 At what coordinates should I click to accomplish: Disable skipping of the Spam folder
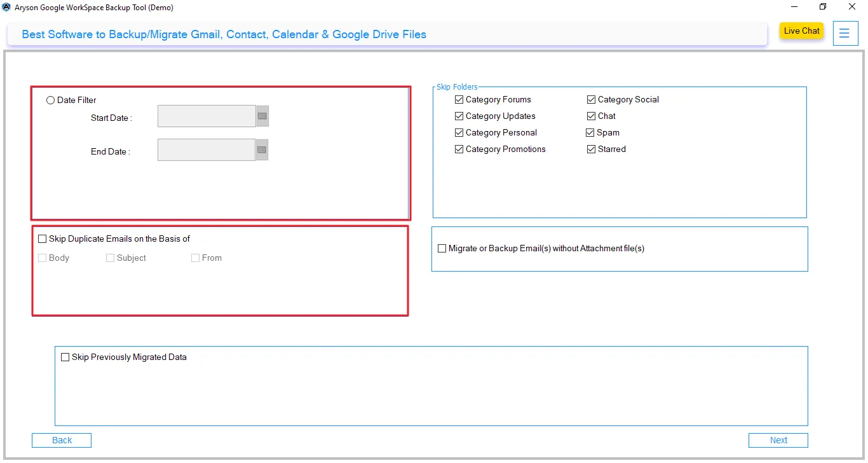(x=591, y=132)
